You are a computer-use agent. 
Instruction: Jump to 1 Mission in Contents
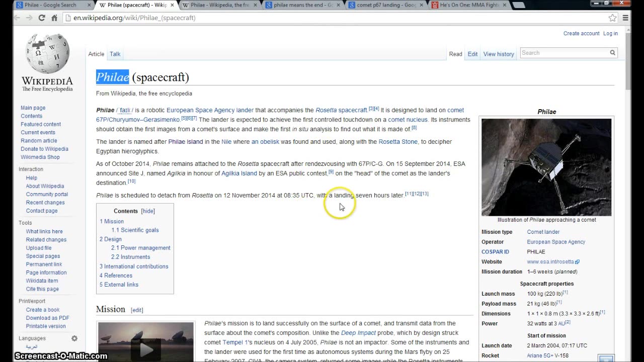click(x=112, y=221)
